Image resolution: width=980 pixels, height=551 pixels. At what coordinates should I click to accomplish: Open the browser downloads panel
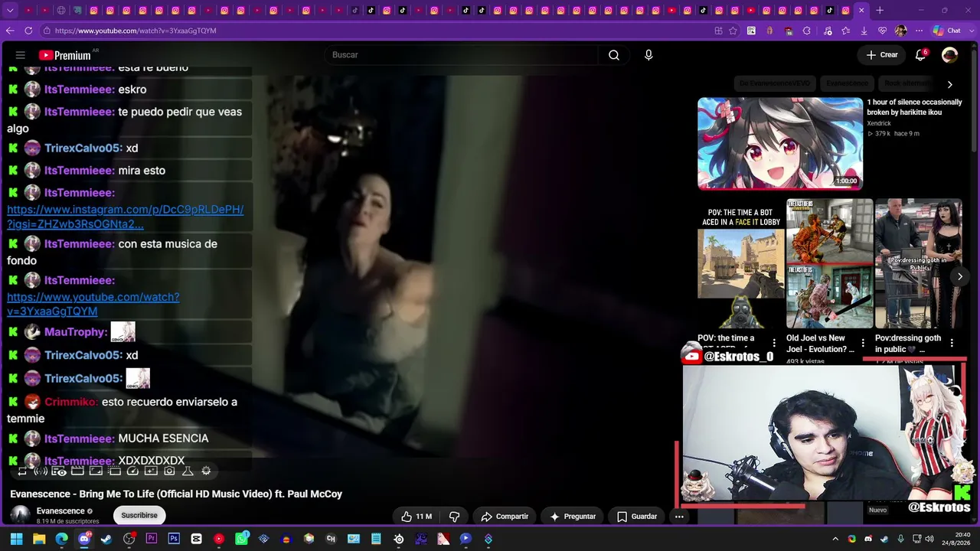(x=864, y=31)
